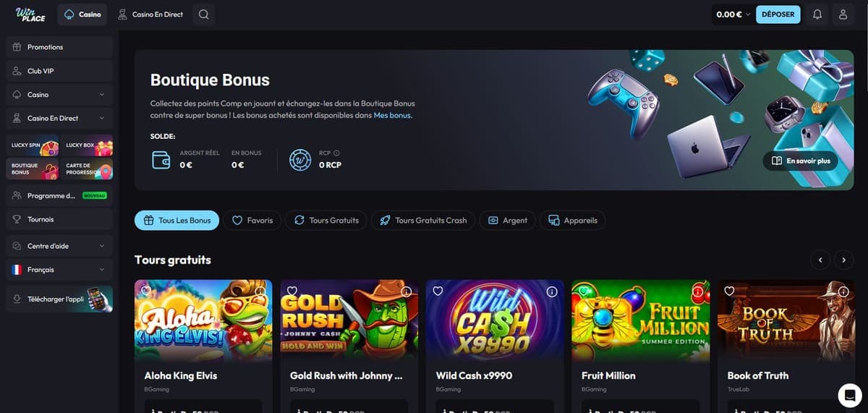Open the search magnifier icon
This screenshot has width=868, height=413.
point(203,14)
